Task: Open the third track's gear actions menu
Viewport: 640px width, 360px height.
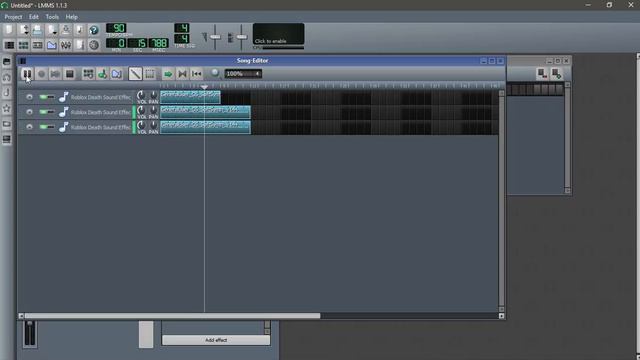Action: [29, 127]
